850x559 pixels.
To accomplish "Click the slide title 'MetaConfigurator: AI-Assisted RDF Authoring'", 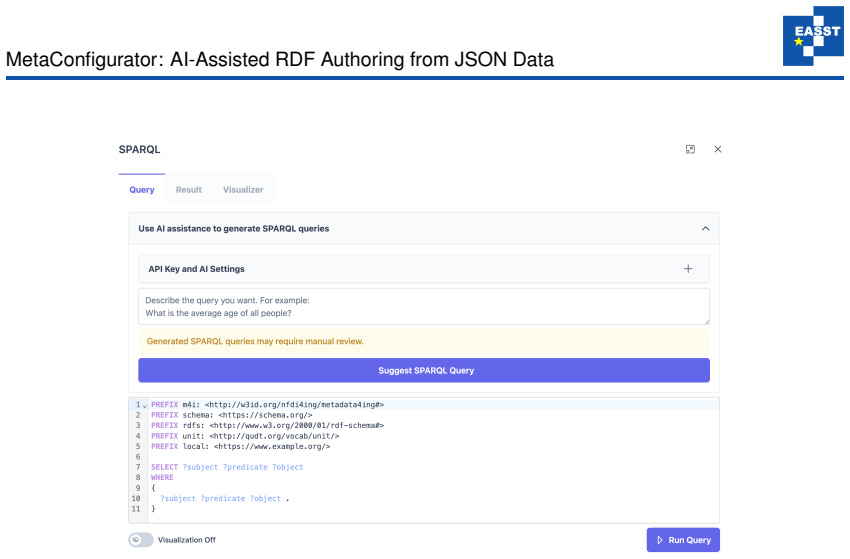I will [280, 60].
